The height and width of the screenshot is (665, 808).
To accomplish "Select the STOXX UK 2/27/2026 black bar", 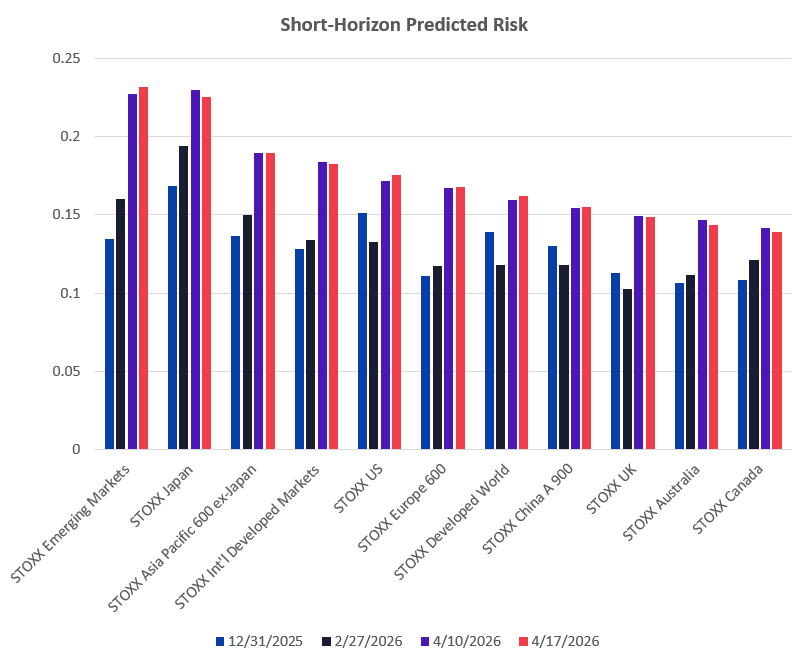I will (x=627, y=369).
